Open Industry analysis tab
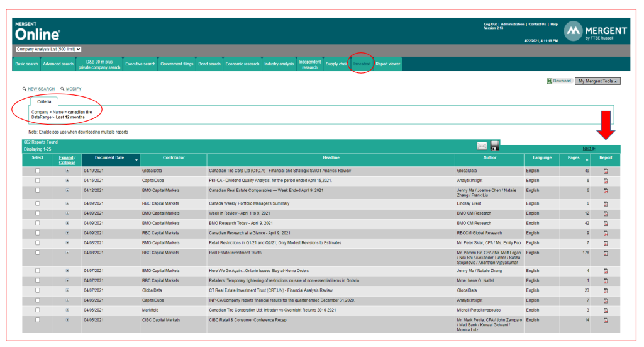 279,64
